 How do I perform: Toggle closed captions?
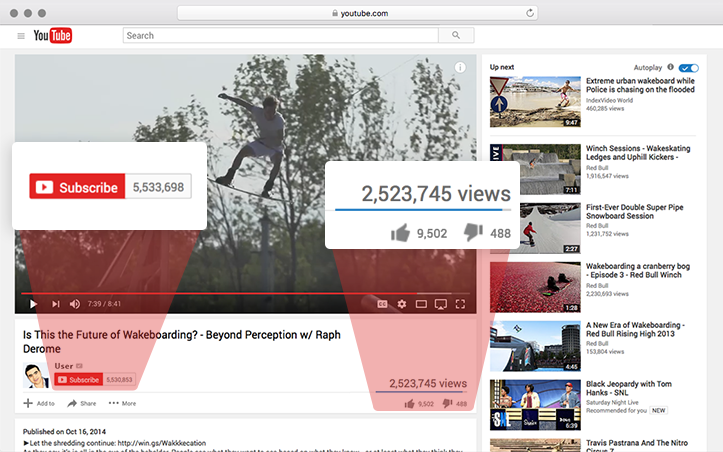pos(382,304)
